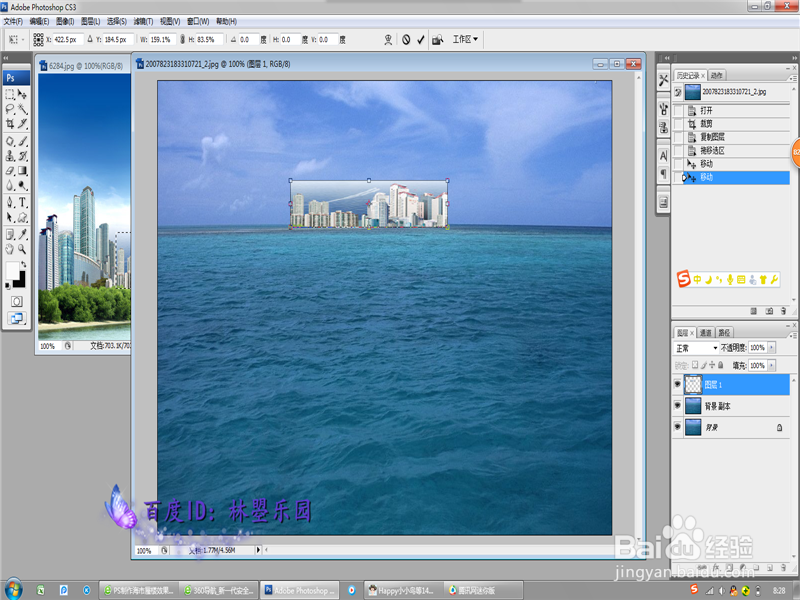Switch to the 路径 paths tab
This screenshot has width=800, height=600.
point(724,333)
